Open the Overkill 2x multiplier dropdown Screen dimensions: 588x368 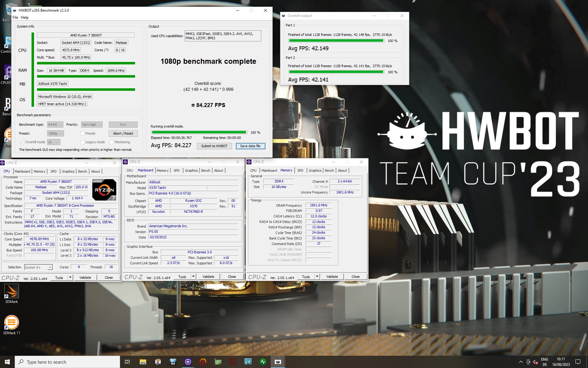pos(54,142)
